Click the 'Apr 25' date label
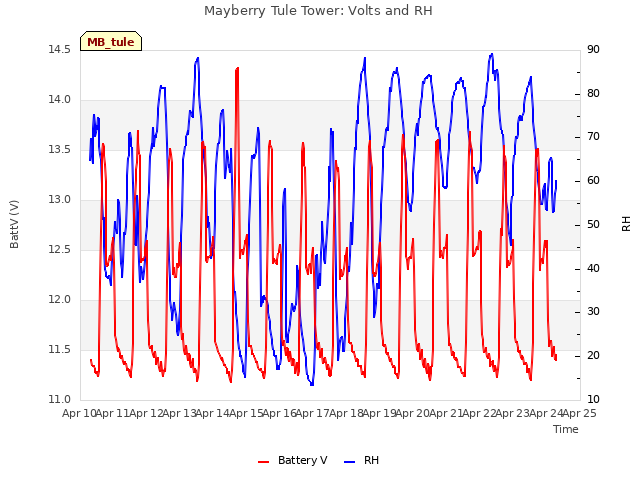Screen dimensions: 640x480 point(580,413)
